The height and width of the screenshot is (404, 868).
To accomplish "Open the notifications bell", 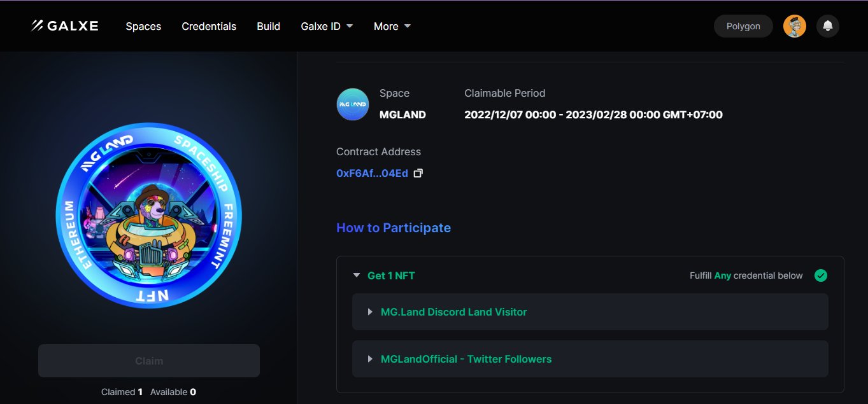I will tap(828, 26).
